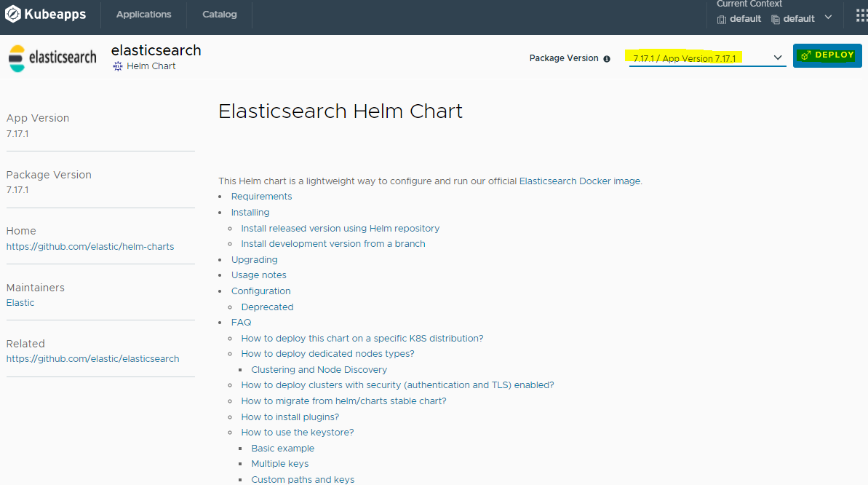868x485 pixels.
Task: Open How to migrate from helm/charts stable chart
Action: (343, 401)
